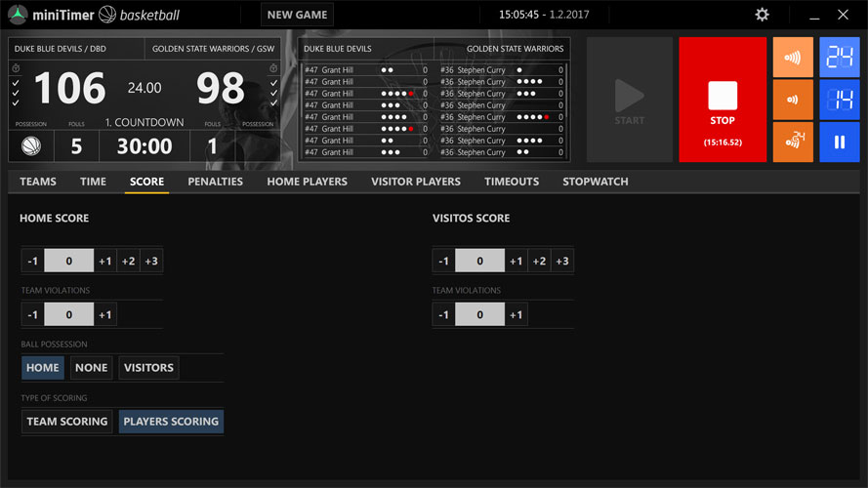
Task: Add two points to home score
Action: 129,261
